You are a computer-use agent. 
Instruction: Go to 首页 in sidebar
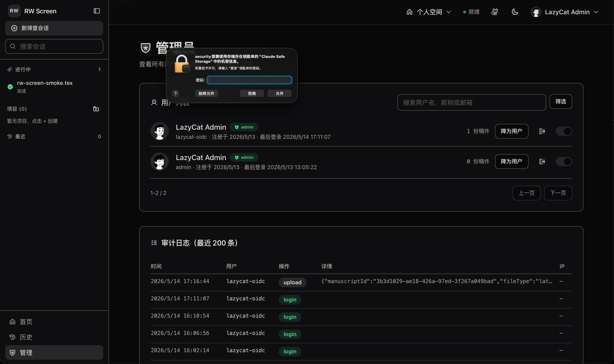pos(54,322)
